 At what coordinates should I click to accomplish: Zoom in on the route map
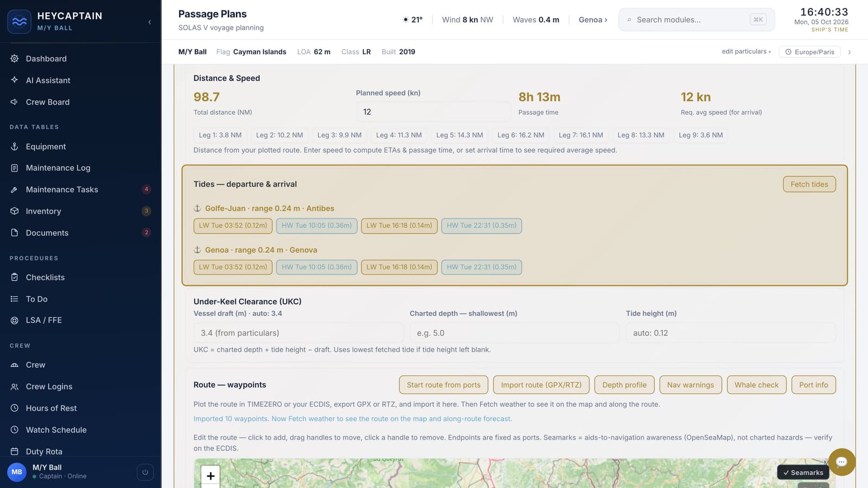(x=210, y=476)
